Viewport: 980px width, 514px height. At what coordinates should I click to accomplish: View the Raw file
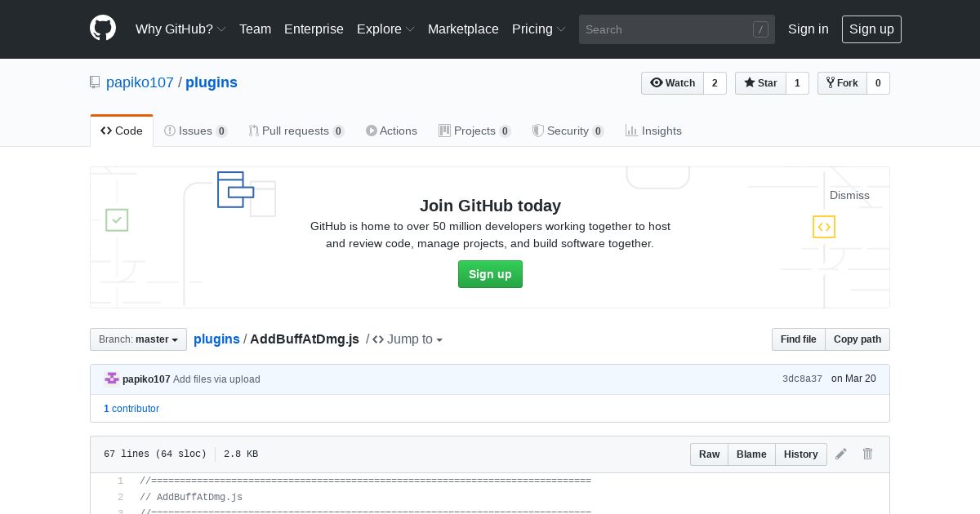coord(709,454)
